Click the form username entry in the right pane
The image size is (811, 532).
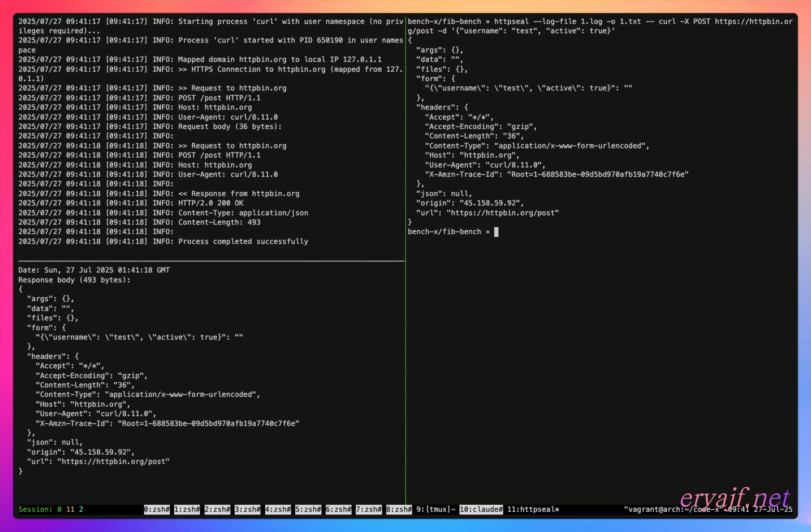click(x=528, y=88)
